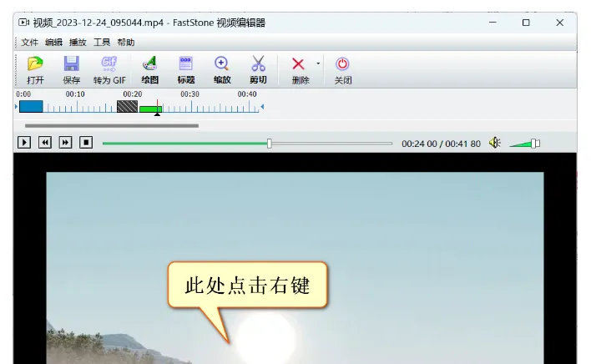Image resolution: width=591 pixels, height=364 pixels.
Task: Select the green timeline segment
Action: pyautogui.click(x=150, y=109)
